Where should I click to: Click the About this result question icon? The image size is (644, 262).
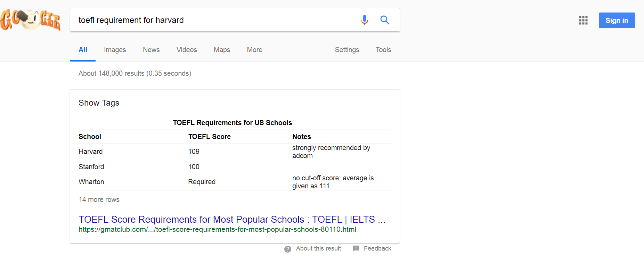(288, 249)
